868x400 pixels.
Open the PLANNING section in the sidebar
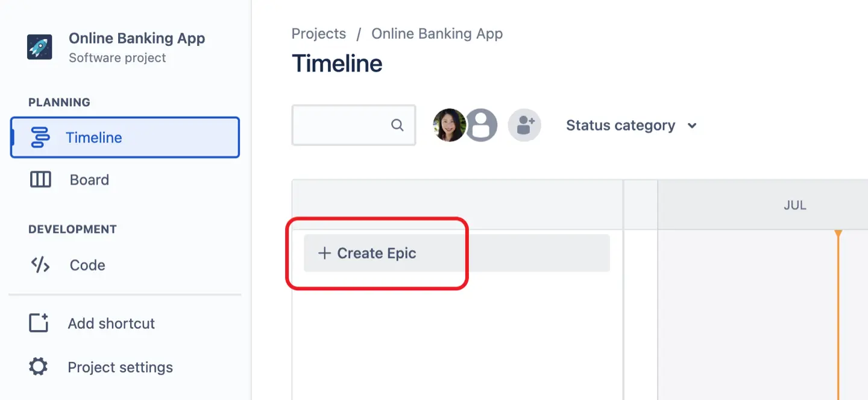[58, 102]
